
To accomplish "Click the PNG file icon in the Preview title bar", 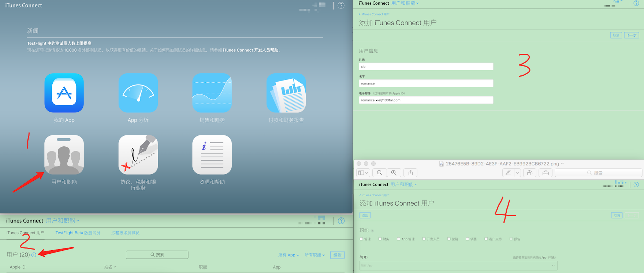I will (x=442, y=164).
